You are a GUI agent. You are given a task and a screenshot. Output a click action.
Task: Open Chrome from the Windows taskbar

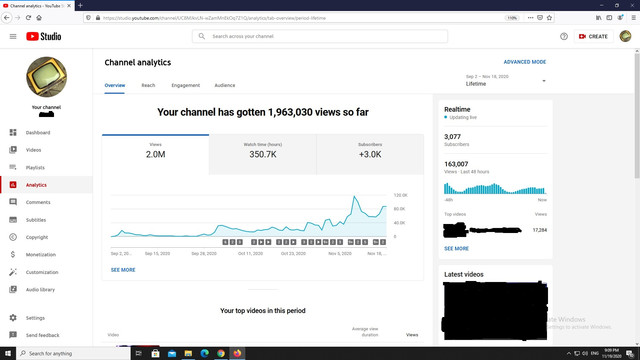[221, 353]
